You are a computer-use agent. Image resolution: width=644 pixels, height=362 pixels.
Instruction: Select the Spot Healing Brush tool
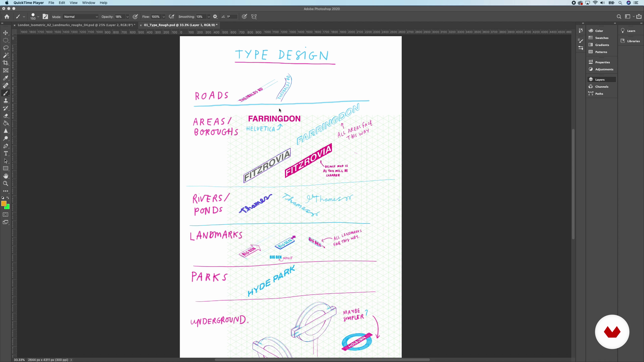click(x=6, y=85)
